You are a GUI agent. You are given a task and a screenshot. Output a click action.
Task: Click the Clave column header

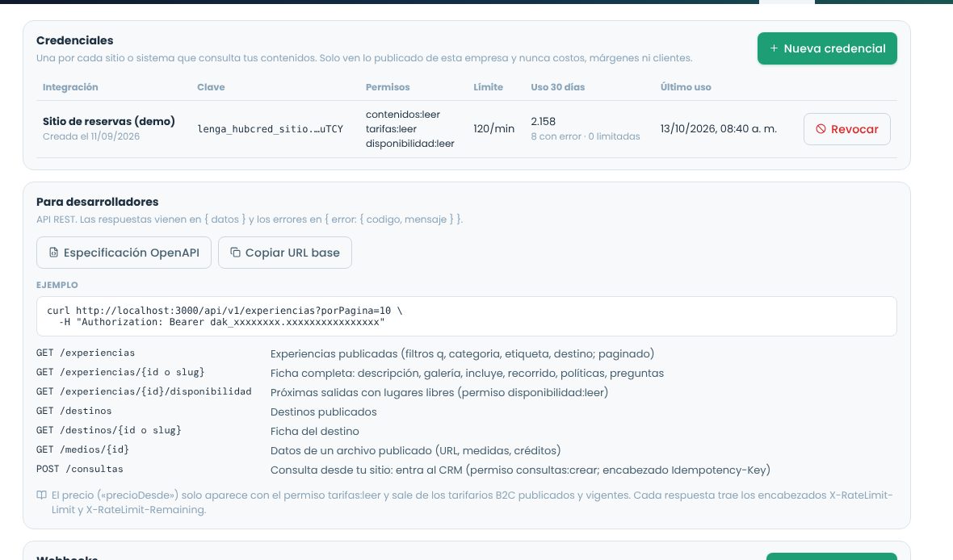click(211, 87)
